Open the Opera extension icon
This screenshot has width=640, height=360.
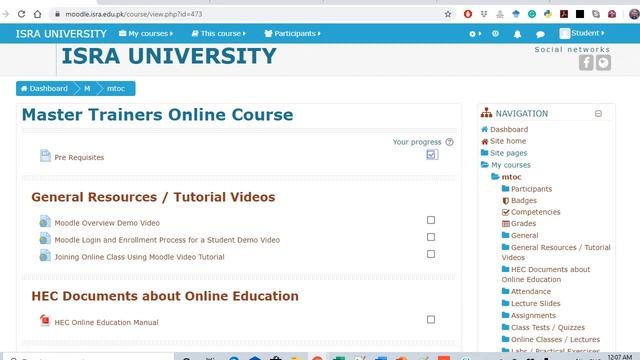coord(468,14)
